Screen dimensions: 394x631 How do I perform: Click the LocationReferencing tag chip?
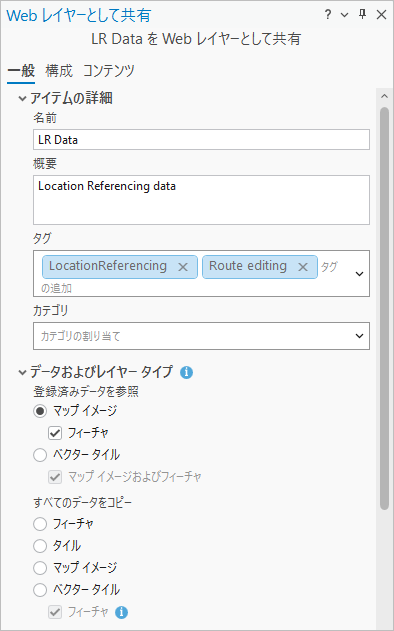[x=120, y=267]
